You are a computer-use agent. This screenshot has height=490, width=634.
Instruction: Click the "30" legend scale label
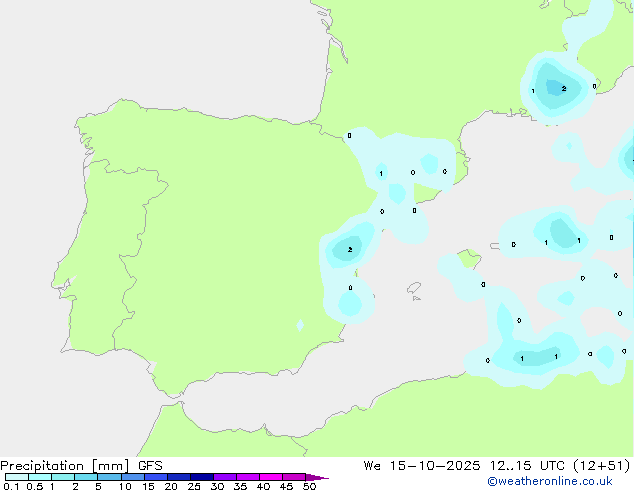(217, 486)
